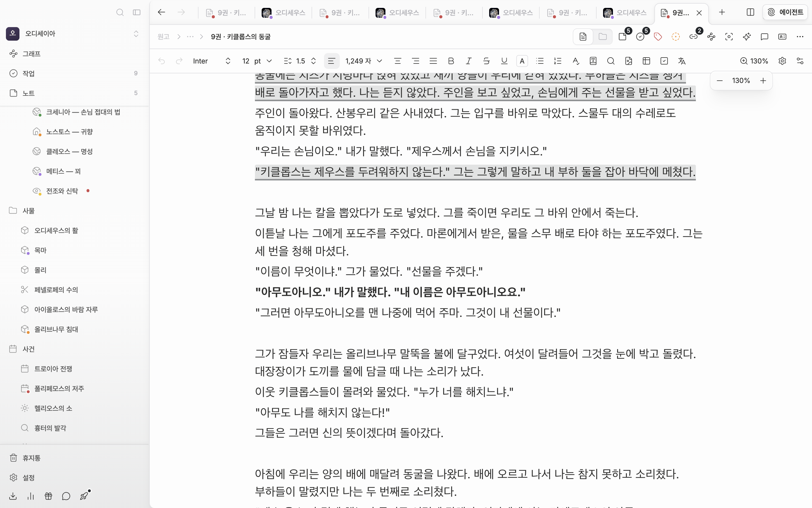Open 노트 in the sidebar
Viewport: 812px width, 508px height.
coord(74,93)
